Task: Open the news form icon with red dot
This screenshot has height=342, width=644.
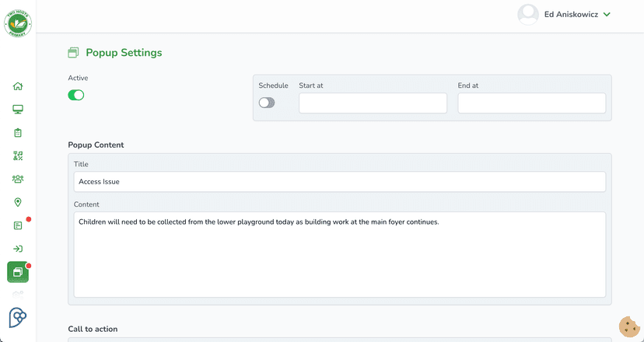Action: [x=18, y=225]
